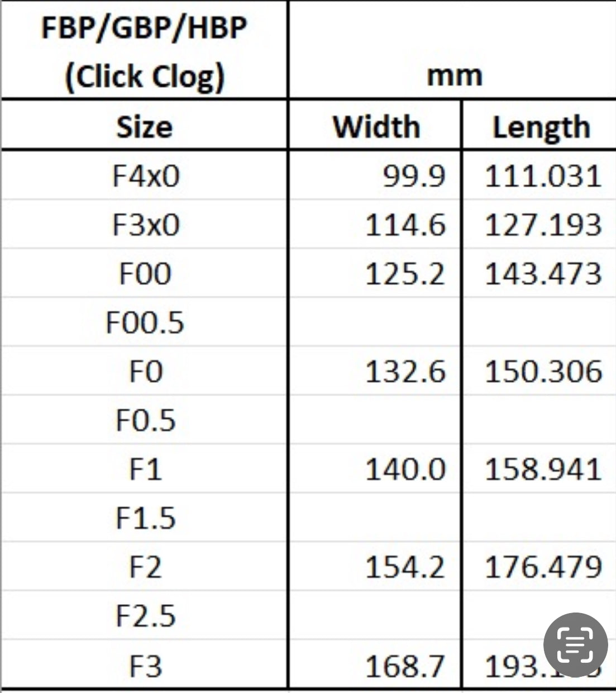The image size is (616, 693).
Task: Select the 176.479 length cell
Action: coord(539,567)
